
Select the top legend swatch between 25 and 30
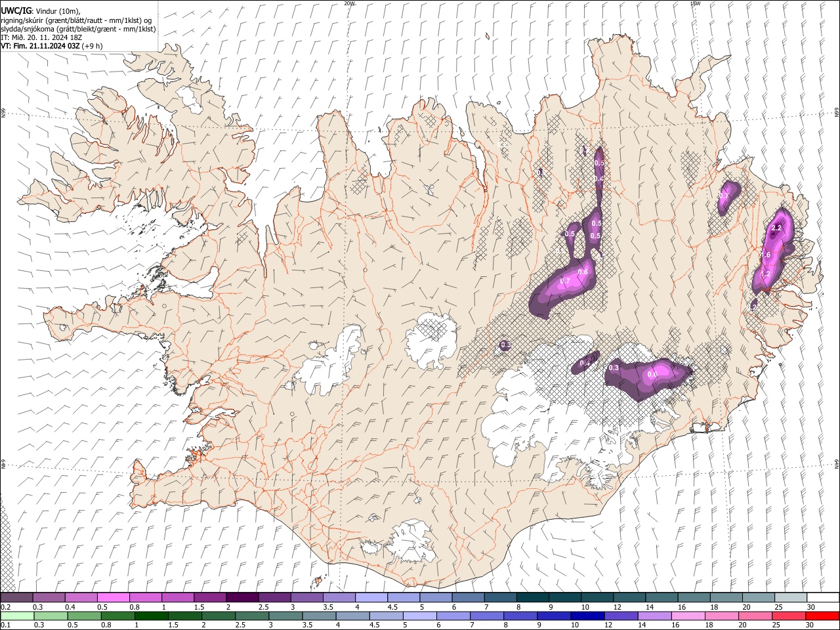[x=790, y=597]
